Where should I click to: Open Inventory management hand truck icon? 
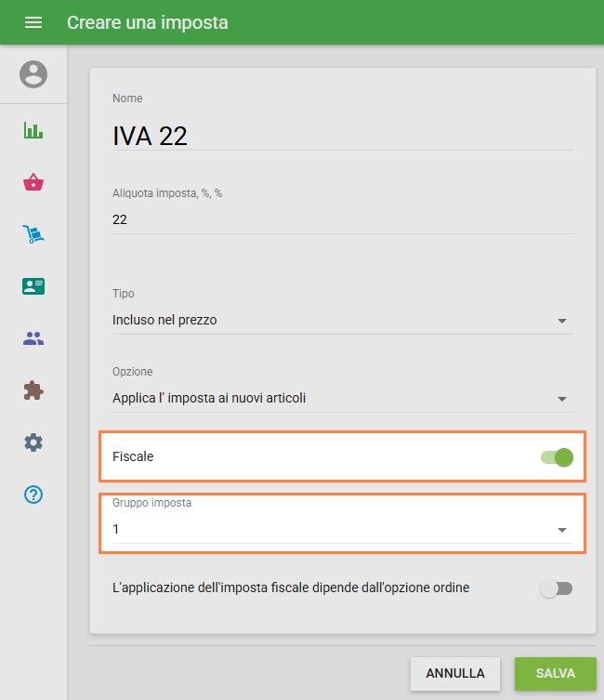tap(33, 234)
